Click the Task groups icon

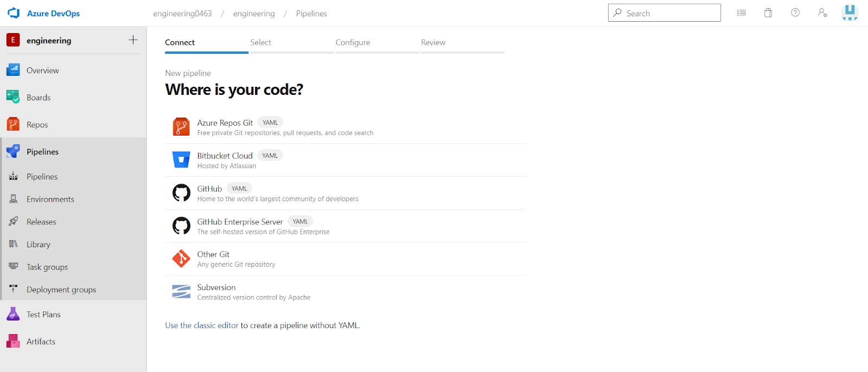pyautogui.click(x=14, y=266)
